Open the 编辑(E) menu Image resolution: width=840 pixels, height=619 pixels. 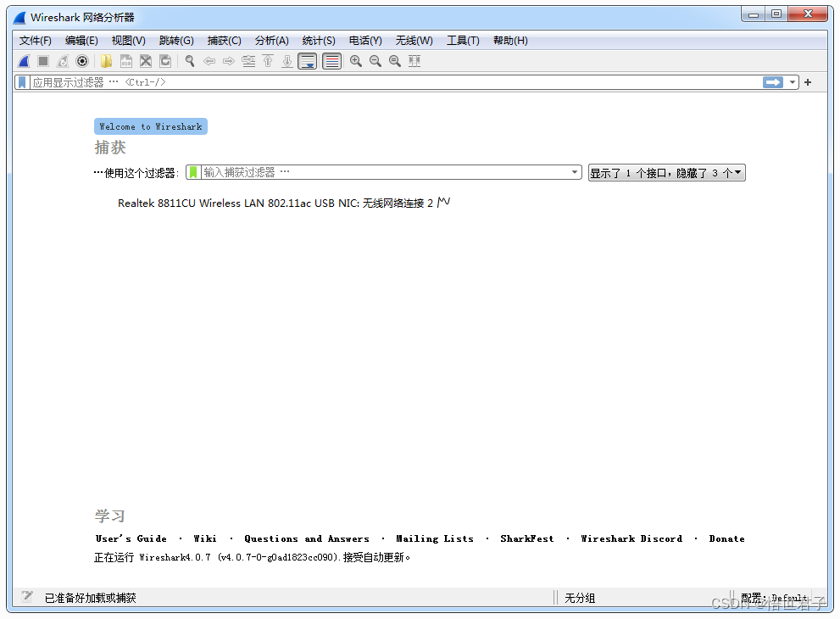click(x=81, y=41)
